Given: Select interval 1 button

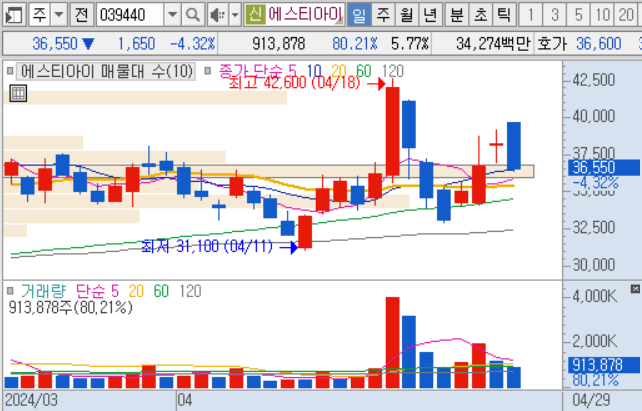Looking at the screenshot, I should click(531, 15).
